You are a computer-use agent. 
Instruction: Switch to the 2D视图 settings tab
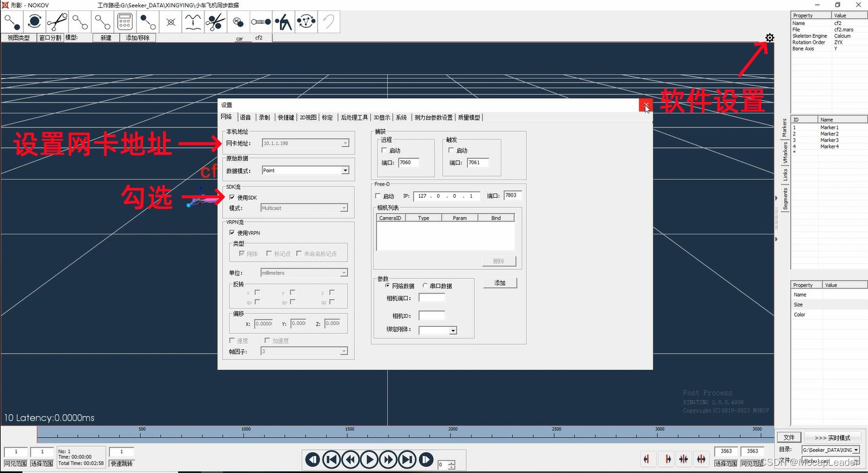click(x=309, y=118)
